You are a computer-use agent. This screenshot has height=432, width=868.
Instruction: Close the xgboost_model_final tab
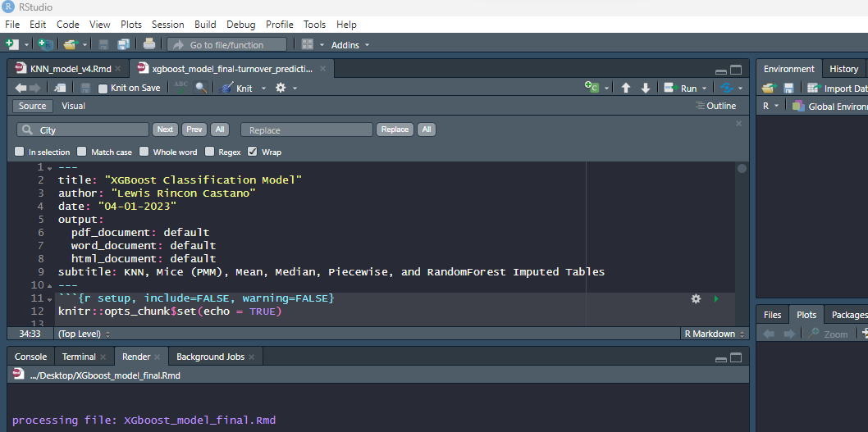point(322,69)
